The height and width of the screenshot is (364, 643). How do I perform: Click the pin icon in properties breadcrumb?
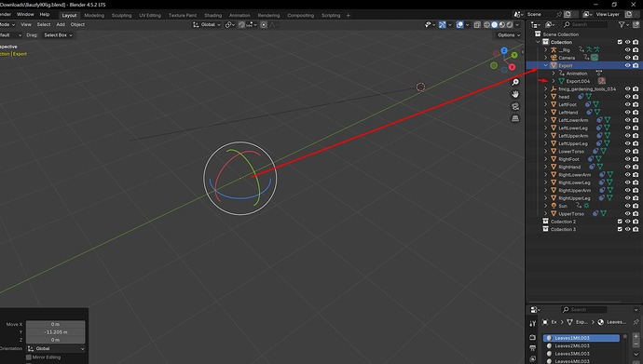tap(636, 322)
